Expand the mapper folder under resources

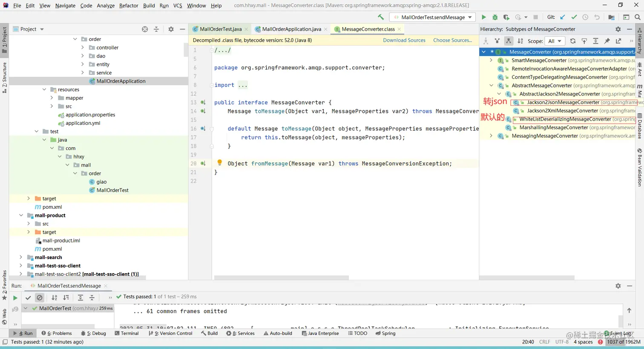[52, 98]
